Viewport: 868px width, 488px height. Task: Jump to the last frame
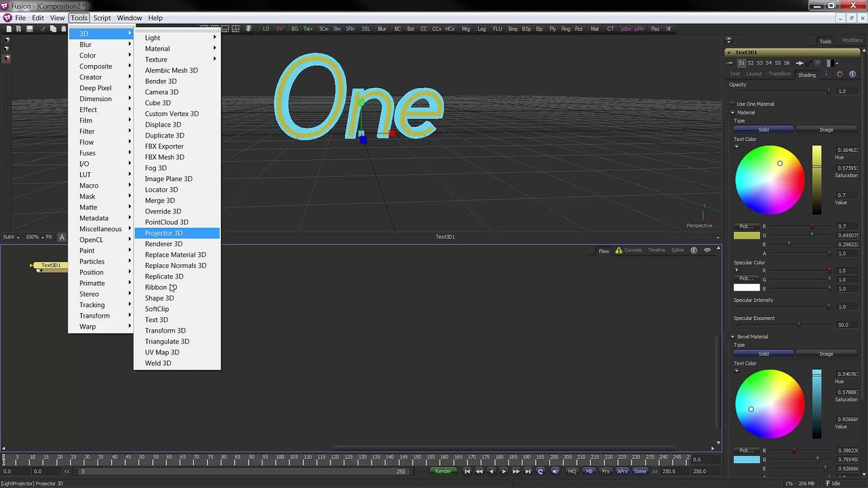[x=528, y=471]
